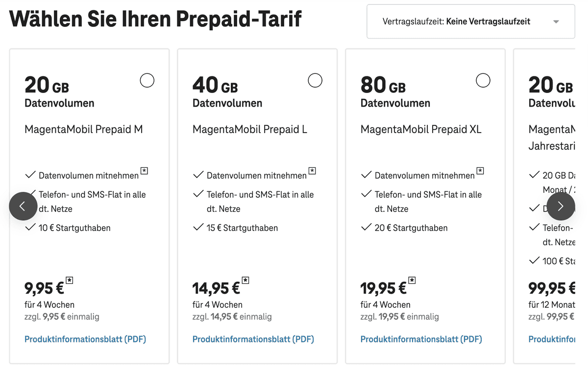Viewport: 588px width, 369px height.
Task: Click the MagentaMobil Prepaid L tariff name
Action: click(x=250, y=130)
